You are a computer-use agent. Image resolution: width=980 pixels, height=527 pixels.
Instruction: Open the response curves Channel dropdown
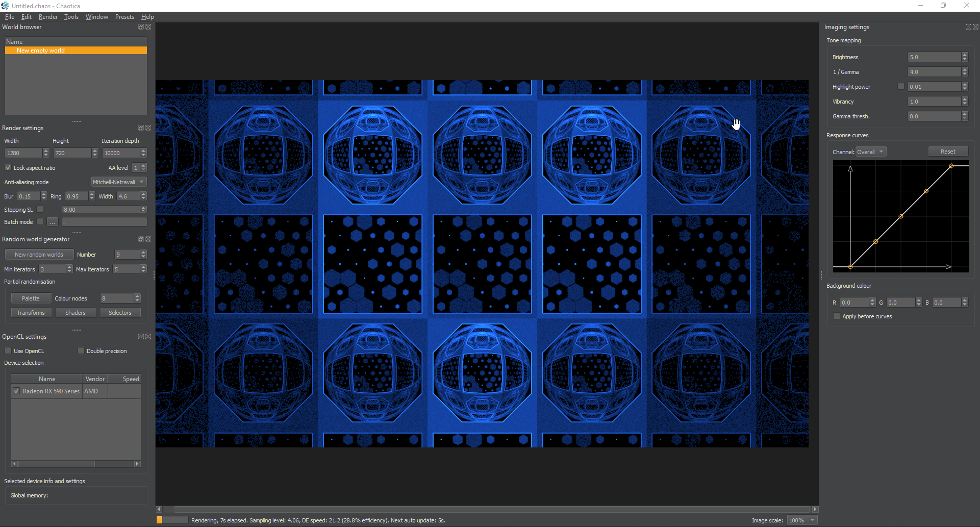coord(871,152)
